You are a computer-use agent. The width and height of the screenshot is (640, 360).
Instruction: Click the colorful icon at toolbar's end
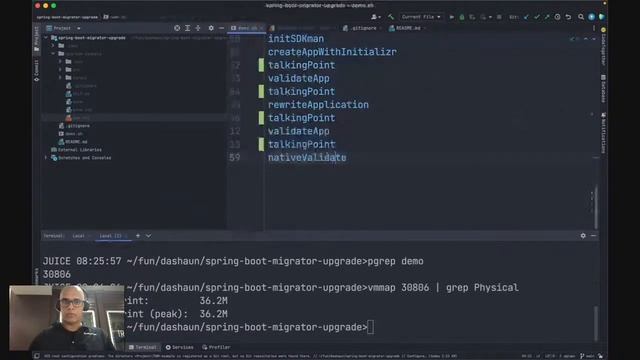tap(602, 17)
